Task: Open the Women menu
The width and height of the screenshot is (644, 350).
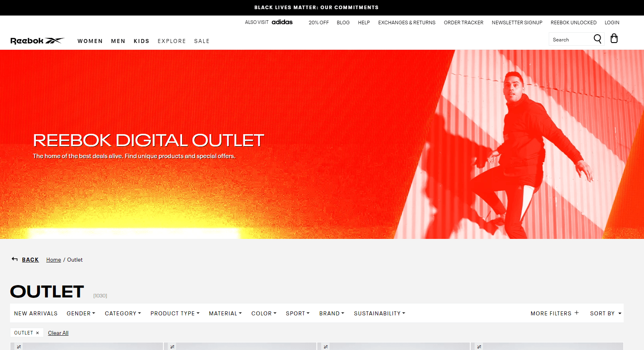Action: 90,41
